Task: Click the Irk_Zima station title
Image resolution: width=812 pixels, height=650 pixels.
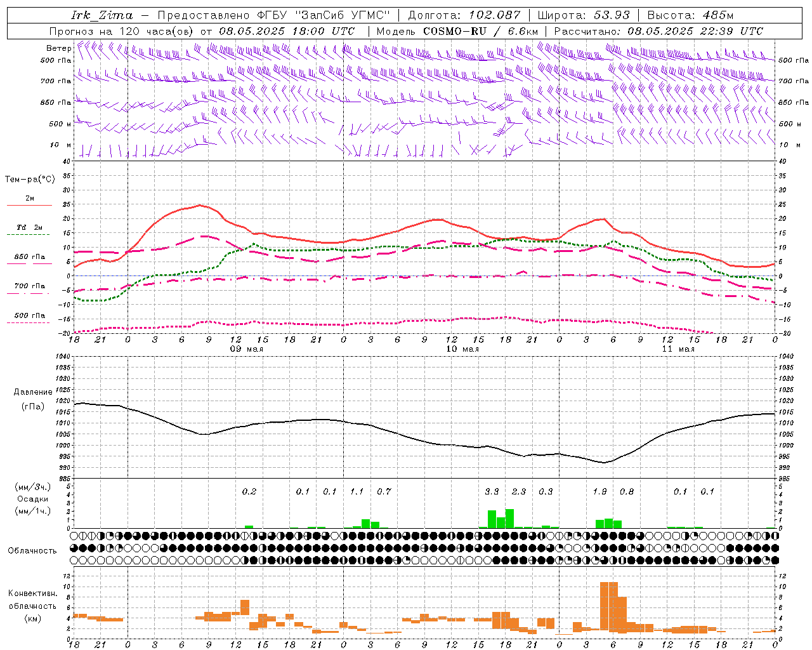Action: [102, 15]
